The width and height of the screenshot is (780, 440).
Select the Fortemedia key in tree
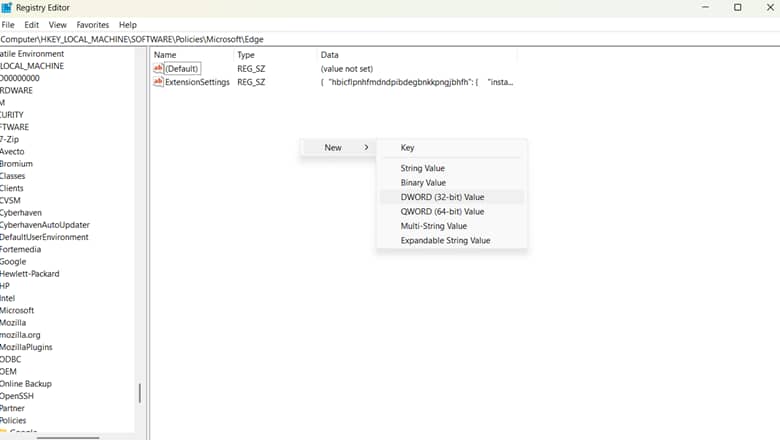point(20,250)
